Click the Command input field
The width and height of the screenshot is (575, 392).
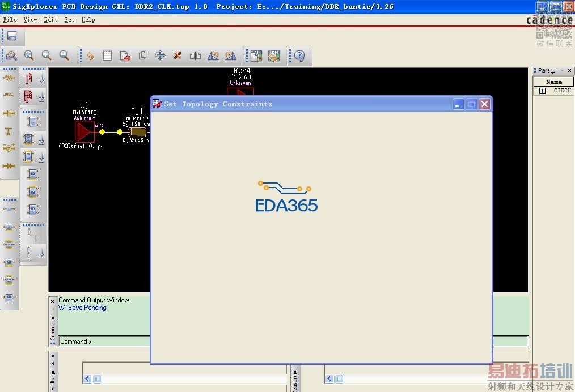[x=293, y=342]
